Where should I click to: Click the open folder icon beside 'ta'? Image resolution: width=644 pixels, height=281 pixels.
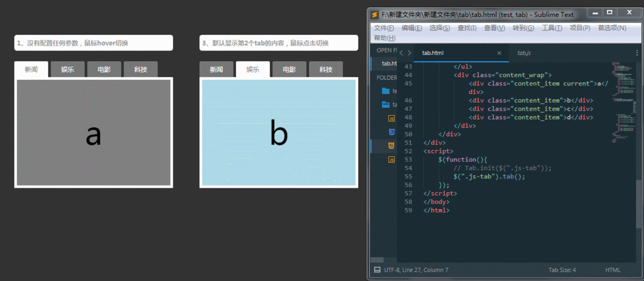385,105
